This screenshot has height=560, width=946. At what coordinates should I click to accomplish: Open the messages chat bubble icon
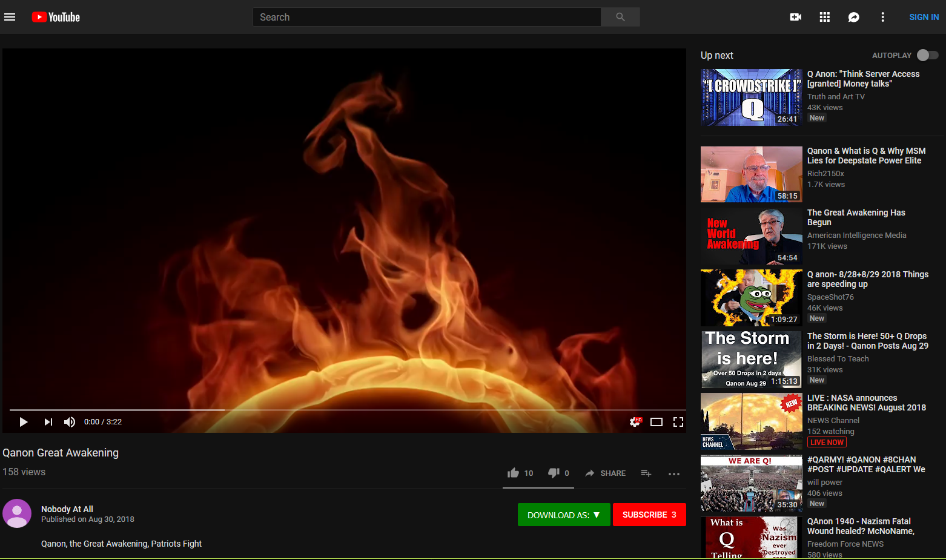[853, 17]
